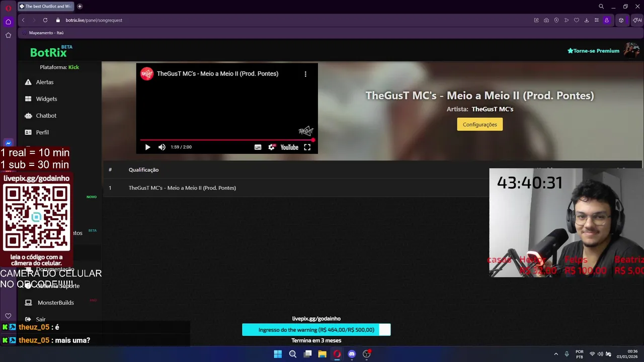Open clock and date panel
This screenshot has width=644, height=362.
click(x=627, y=354)
